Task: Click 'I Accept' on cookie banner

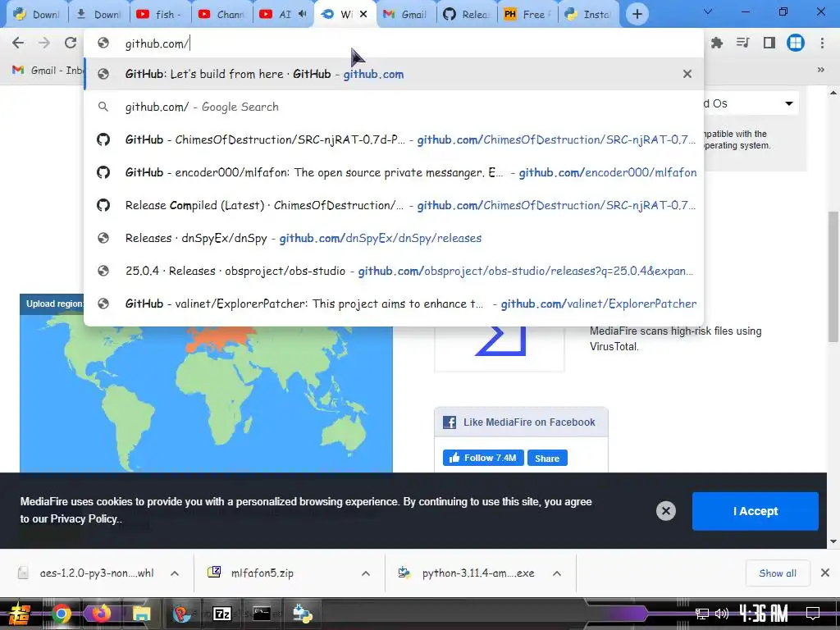Action: coord(755,511)
